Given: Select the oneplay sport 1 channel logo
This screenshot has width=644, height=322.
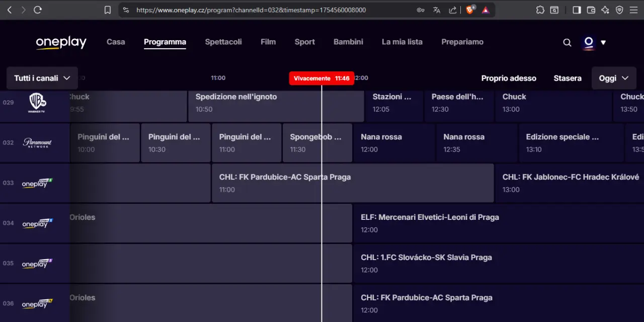Looking at the screenshot, I should [x=37, y=183].
